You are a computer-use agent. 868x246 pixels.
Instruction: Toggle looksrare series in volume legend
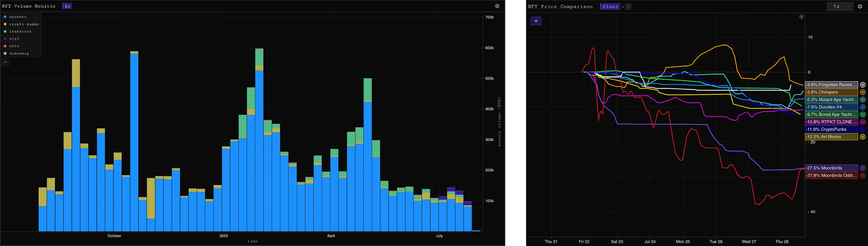coord(17,31)
